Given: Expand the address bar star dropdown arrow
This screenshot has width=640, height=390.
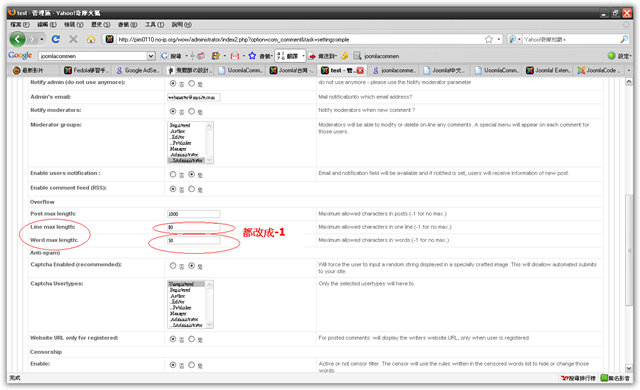Looking at the screenshot, I should 499,39.
